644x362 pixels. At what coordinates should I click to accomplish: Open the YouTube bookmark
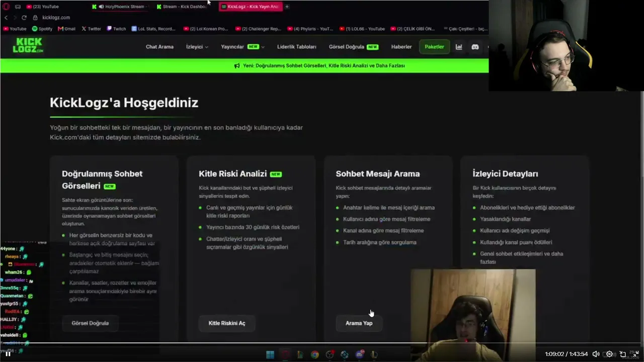(x=15, y=29)
